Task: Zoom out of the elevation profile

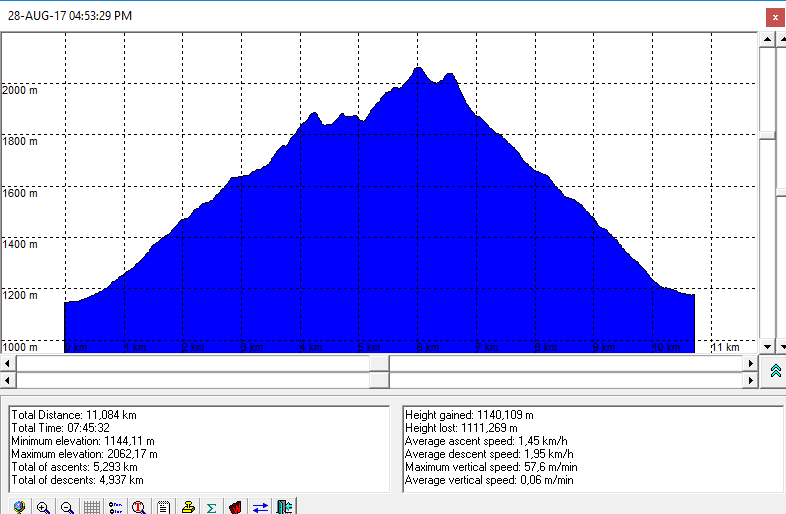Action: [x=67, y=507]
